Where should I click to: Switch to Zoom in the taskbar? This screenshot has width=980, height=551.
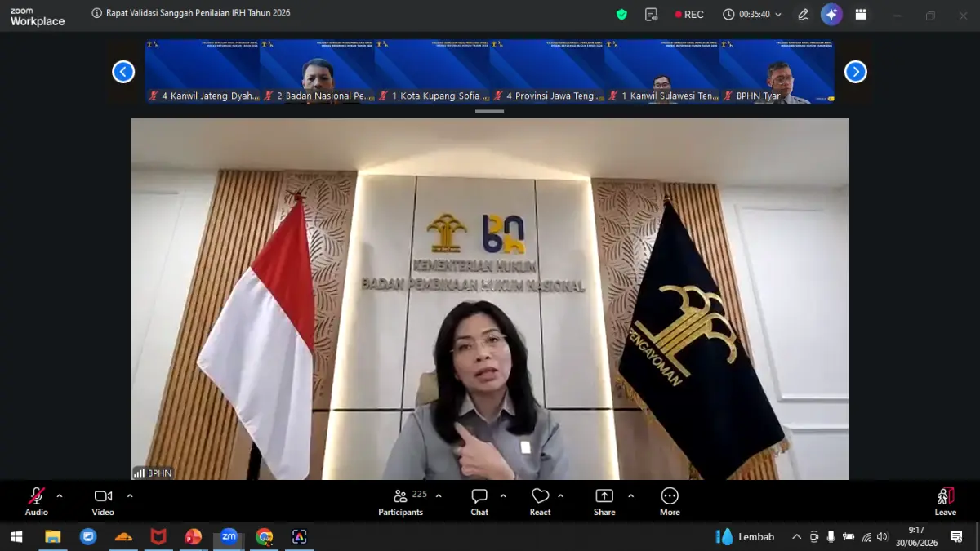pyautogui.click(x=229, y=536)
